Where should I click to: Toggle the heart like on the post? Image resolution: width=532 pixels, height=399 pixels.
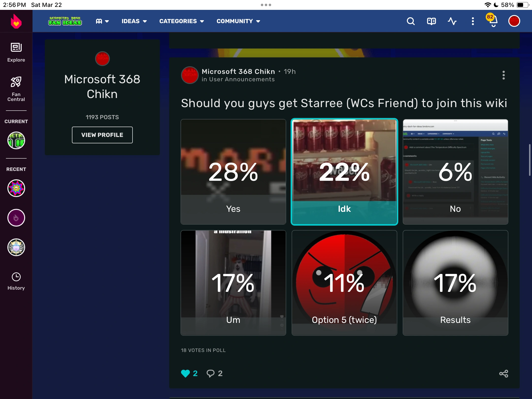click(185, 373)
